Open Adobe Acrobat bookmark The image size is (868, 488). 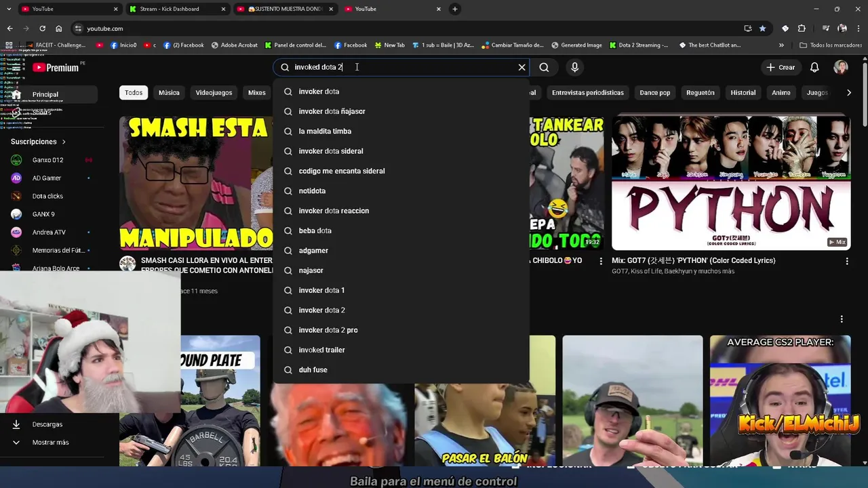tap(235, 45)
